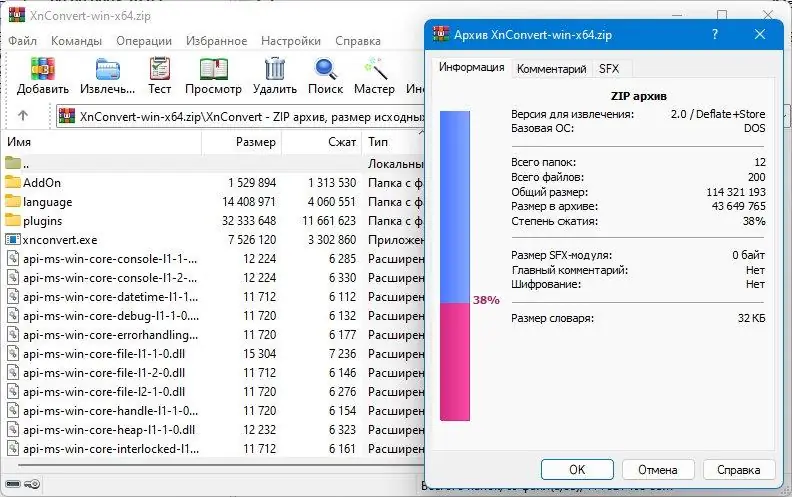Click the pink part of compression bar

pyautogui.click(x=455, y=362)
